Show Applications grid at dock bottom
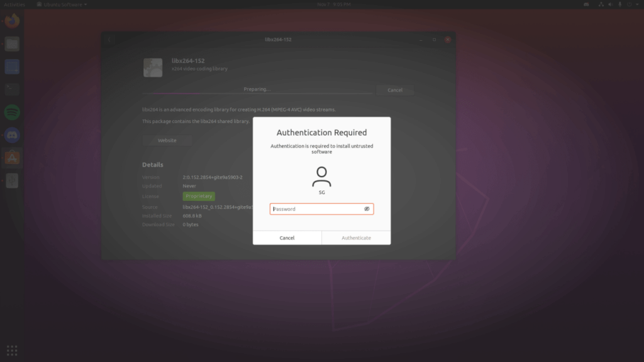This screenshot has height=362, width=644. tap(12, 351)
